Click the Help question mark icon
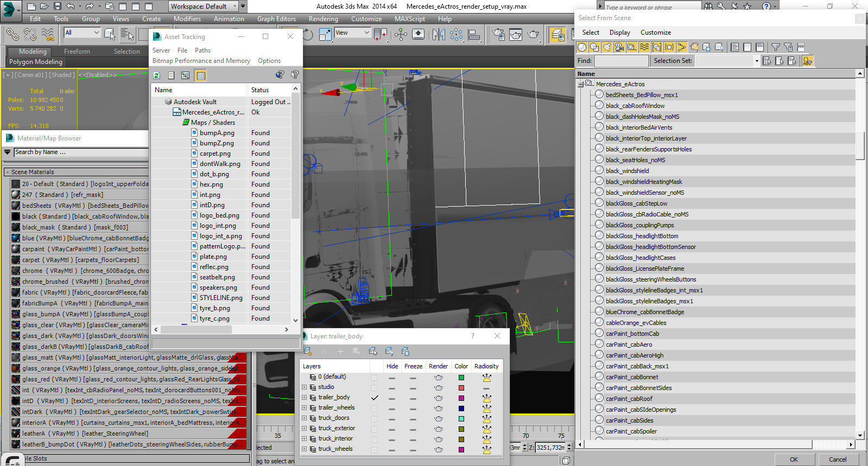The image size is (868, 466). click(766, 7)
